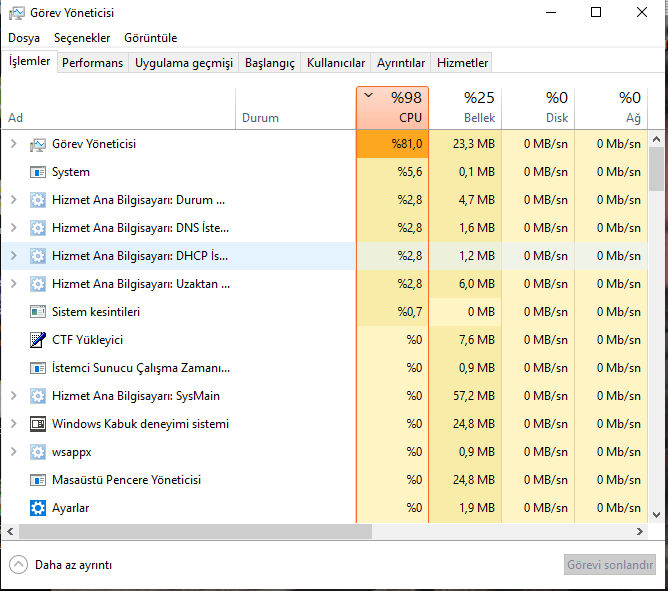Click the Task Manager title bar icon
This screenshot has height=591, width=668.
pos(17,13)
